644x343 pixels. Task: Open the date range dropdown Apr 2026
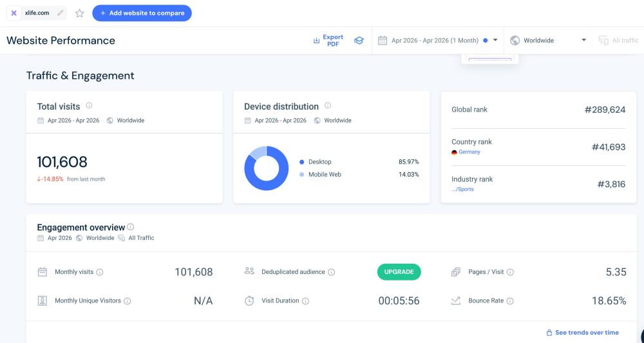pos(438,41)
